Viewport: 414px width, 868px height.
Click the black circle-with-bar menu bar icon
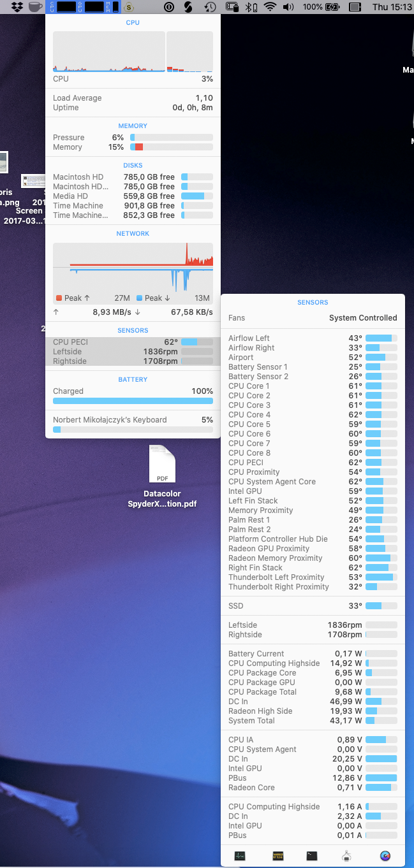pyautogui.click(x=169, y=7)
